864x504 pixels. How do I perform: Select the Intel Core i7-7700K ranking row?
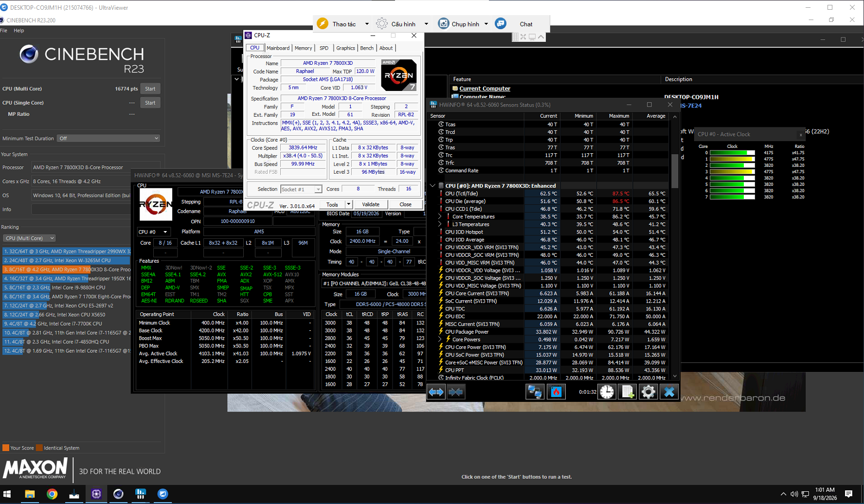click(x=67, y=324)
